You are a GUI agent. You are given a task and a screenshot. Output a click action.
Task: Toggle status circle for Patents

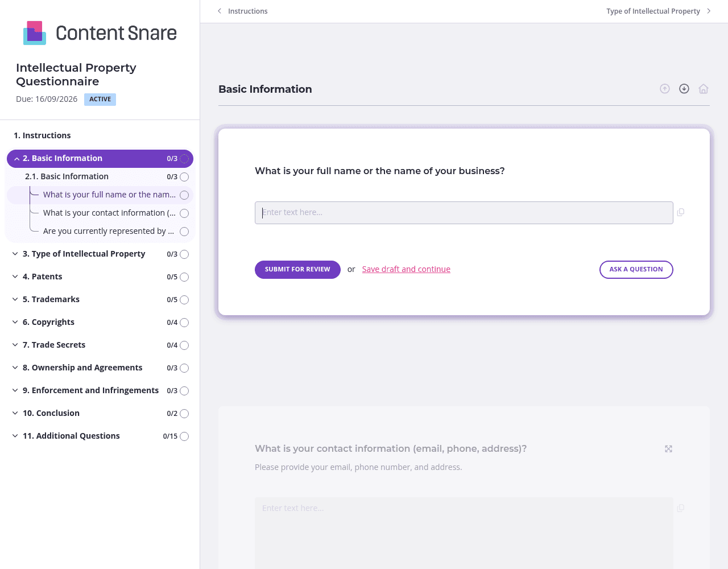coord(184,277)
